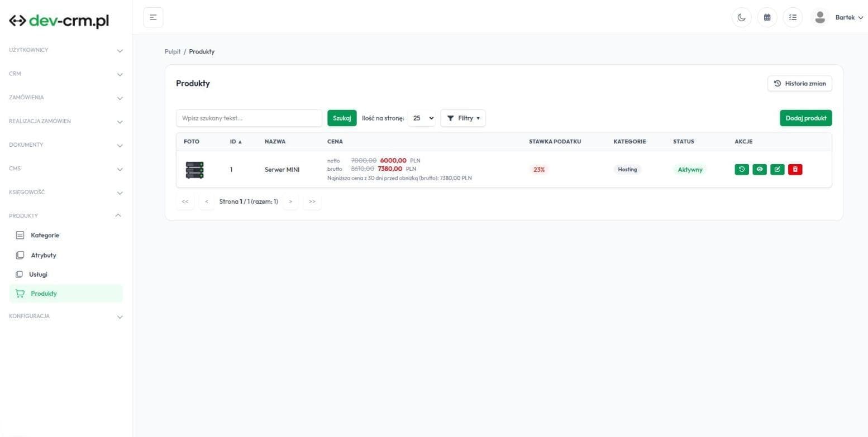Open the Filtry filter dropdown
The width and height of the screenshot is (868, 437).
463,118
